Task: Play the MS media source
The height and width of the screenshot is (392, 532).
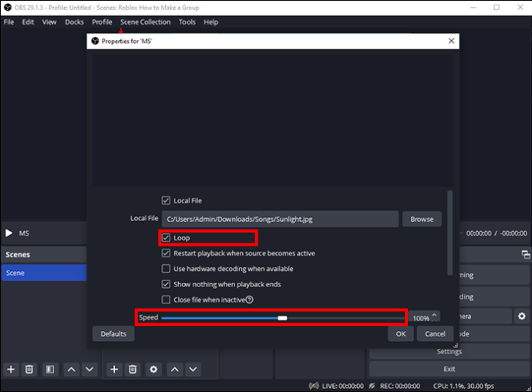Action: [8, 233]
